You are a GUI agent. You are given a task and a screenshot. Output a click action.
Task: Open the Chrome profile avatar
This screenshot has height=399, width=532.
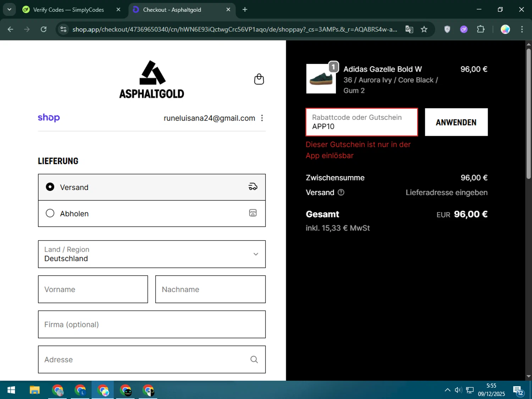coord(505,29)
